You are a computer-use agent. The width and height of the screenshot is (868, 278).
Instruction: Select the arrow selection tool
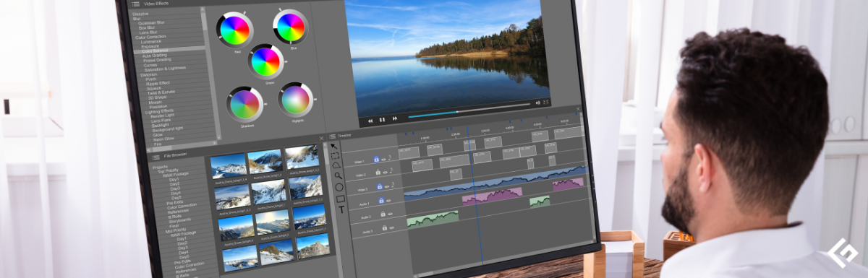point(334,147)
